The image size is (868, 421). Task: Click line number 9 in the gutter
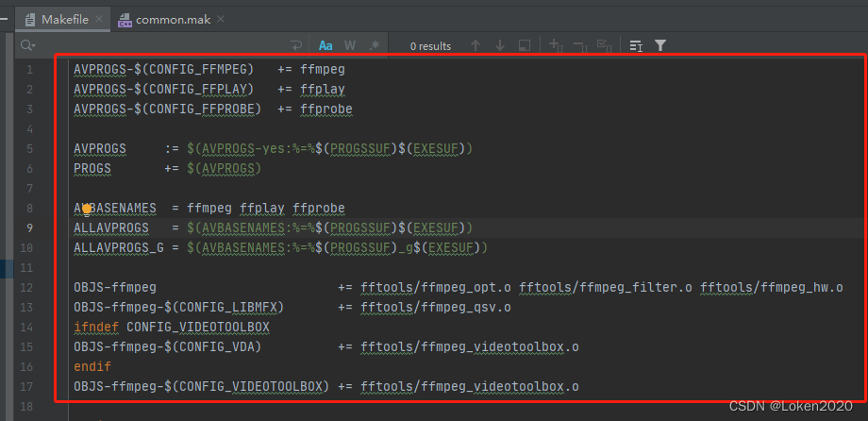tap(29, 228)
